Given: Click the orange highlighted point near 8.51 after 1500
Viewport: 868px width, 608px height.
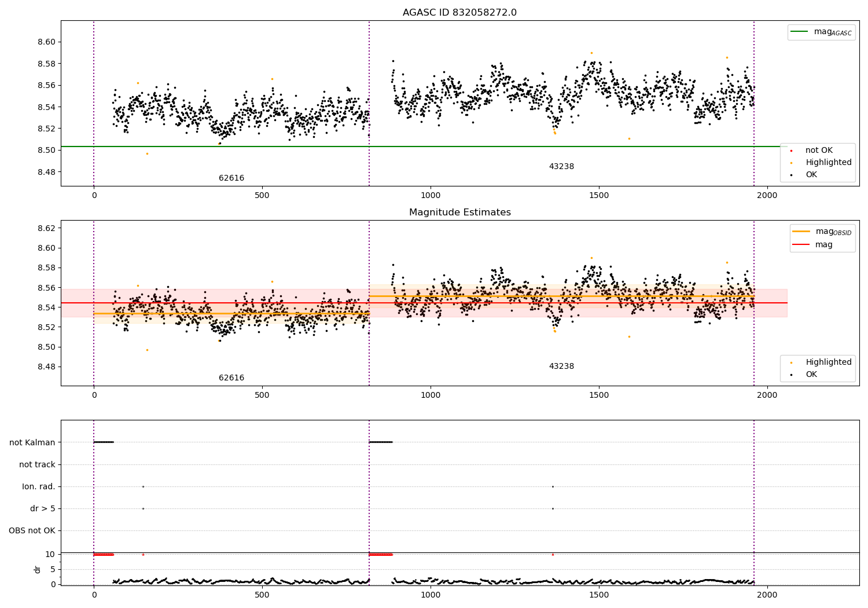Looking at the screenshot, I should pyautogui.click(x=629, y=139).
